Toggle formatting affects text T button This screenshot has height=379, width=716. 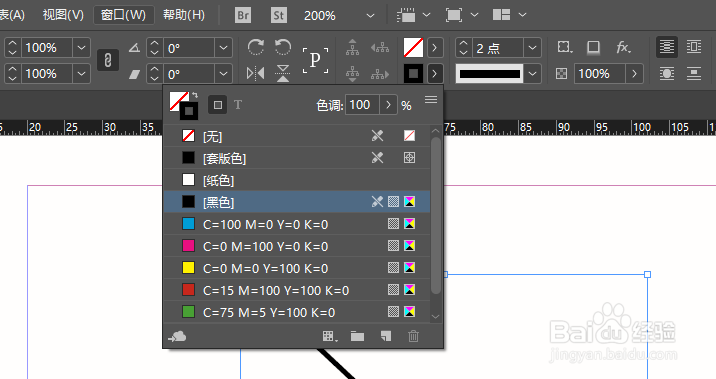pyautogui.click(x=238, y=105)
